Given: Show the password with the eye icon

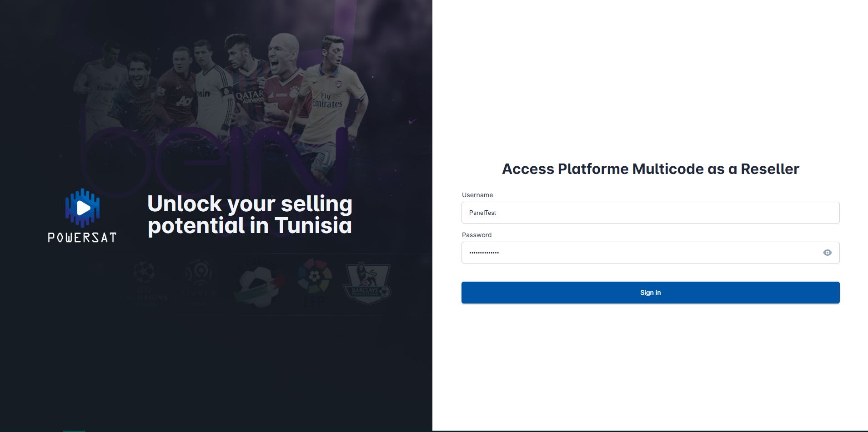Looking at the screenshot, I should [x=827, y=253].
